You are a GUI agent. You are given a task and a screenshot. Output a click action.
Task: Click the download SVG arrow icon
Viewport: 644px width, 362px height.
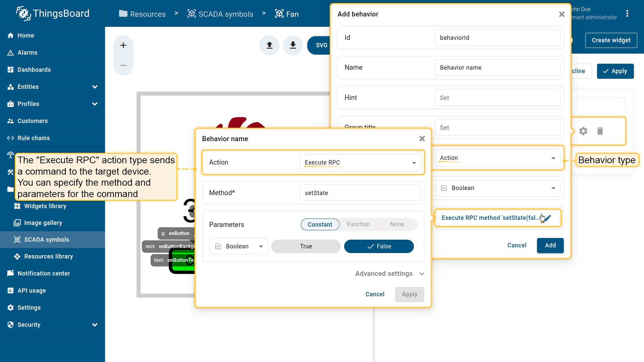click(293, 45)
